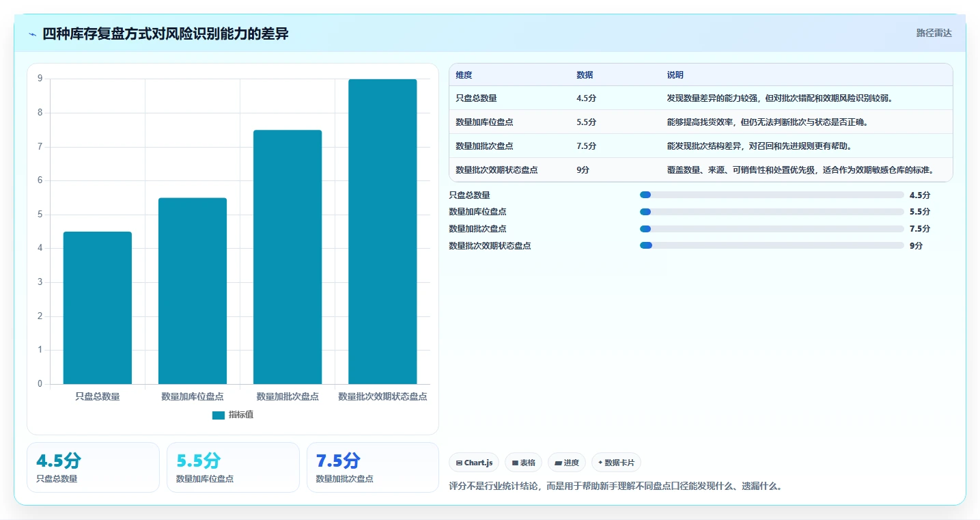This screenshot has width=980, height=520.
Task: Click the tallest bar 数量批次效期状态盘点
Action: [382, 232]
